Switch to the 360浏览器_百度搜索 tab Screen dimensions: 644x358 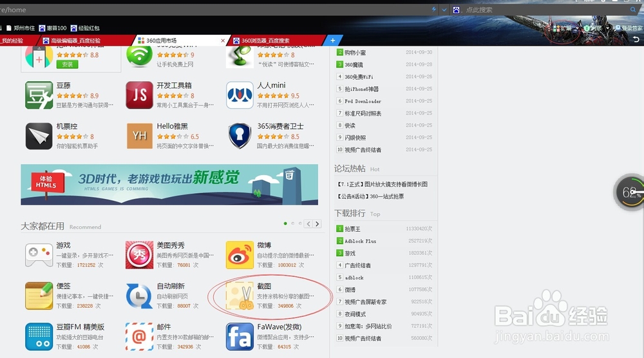(x=278, y=40)
